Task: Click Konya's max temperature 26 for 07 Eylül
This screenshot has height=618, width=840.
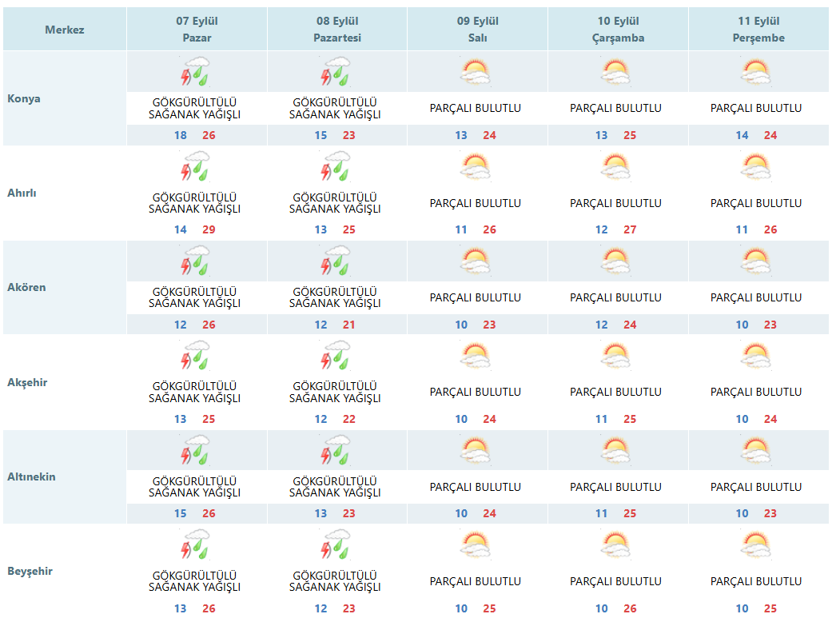Action: (x=209, y=135)
